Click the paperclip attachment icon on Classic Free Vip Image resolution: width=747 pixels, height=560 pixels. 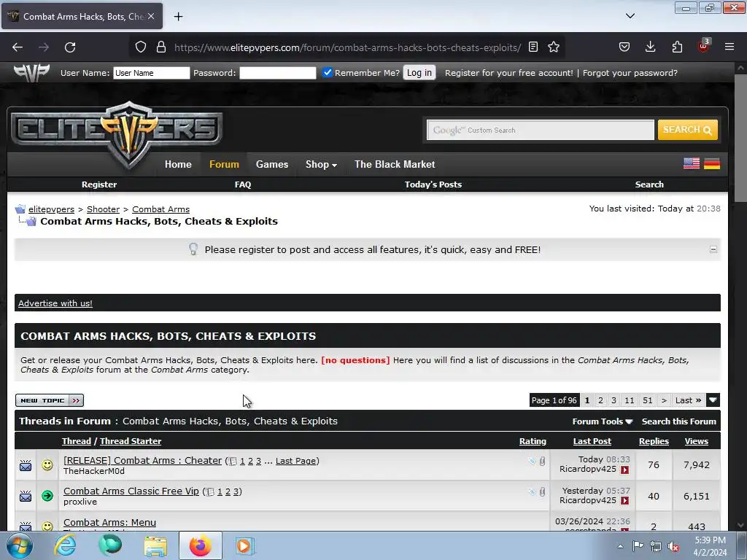[542, 492]
